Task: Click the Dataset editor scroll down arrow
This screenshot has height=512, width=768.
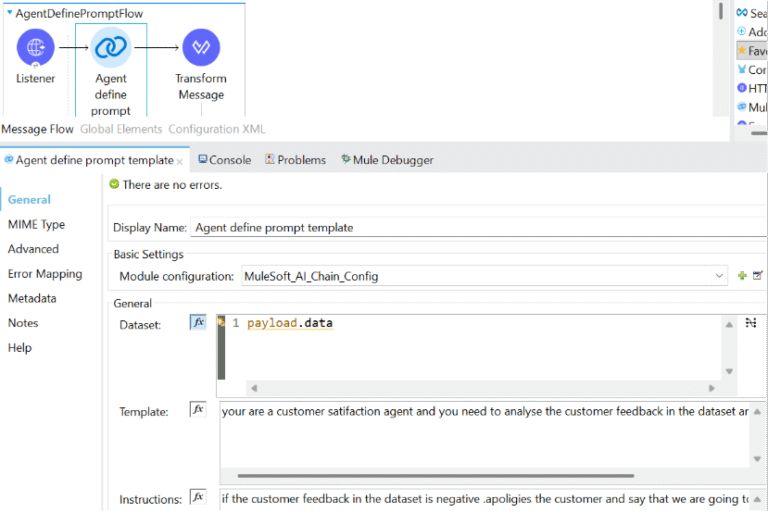Action: (729, 371)
